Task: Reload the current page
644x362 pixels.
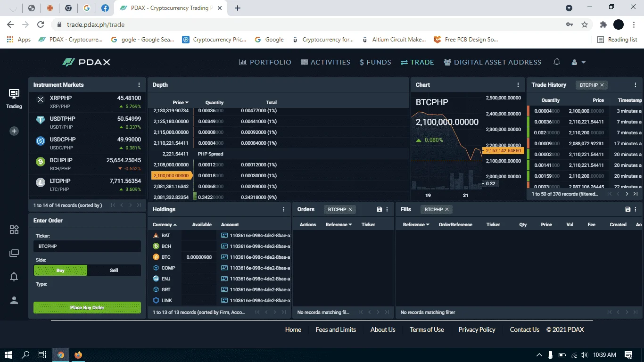Action: click(41, 25)
